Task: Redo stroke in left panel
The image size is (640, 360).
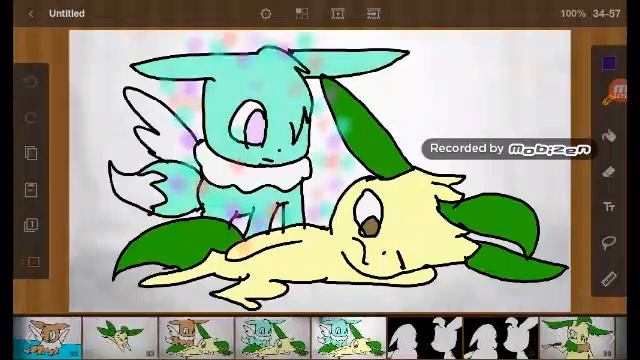Action: [31, 118]
